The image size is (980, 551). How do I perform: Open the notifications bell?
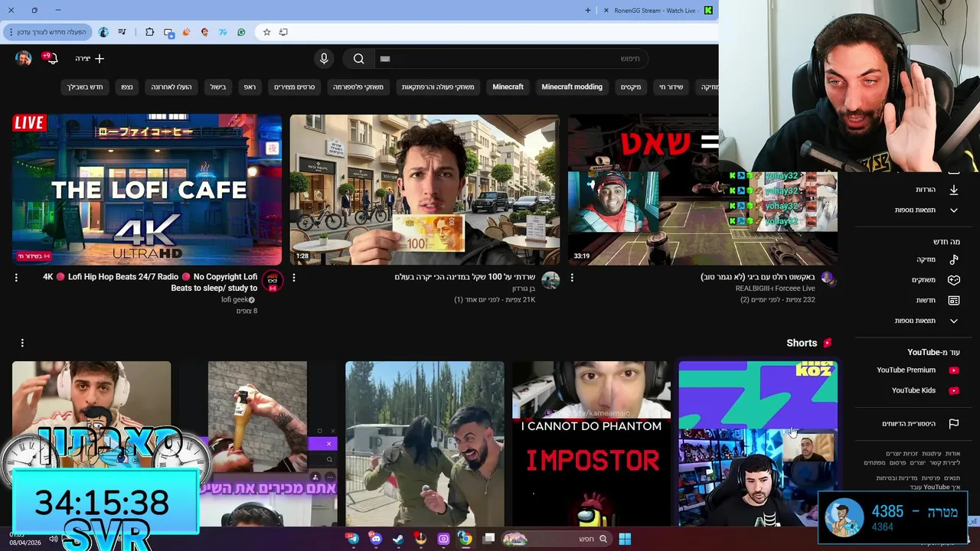coord(51,59)
